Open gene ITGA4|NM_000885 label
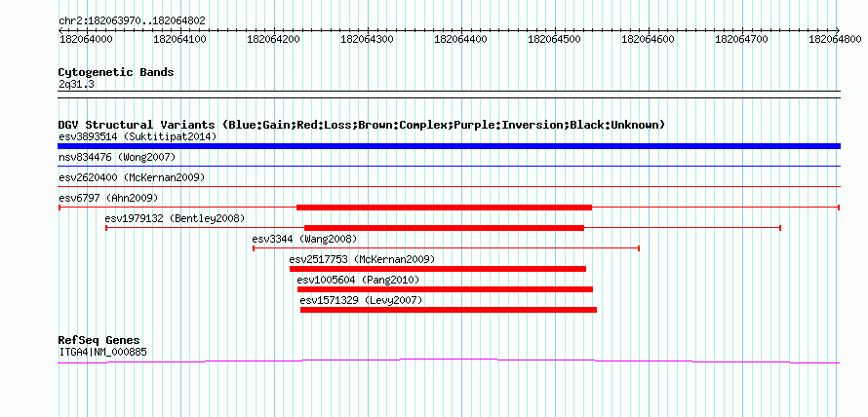The height and width of the screenshot is (417, 868). click(x=103, y=352)
